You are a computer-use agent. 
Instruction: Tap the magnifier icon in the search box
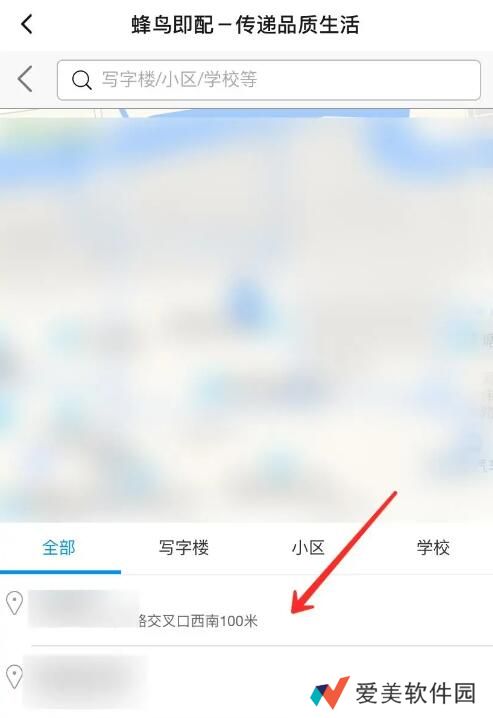click(x=82, y=80)
